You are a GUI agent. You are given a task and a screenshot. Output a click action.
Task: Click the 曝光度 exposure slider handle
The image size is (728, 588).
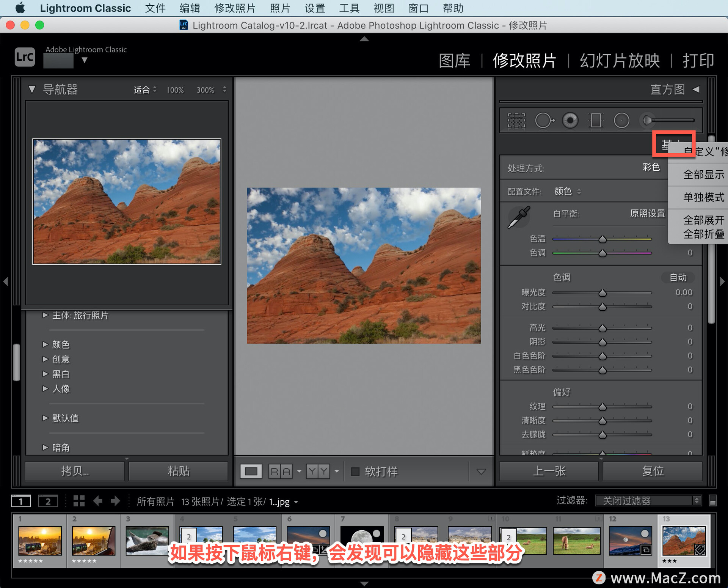click(x=602, y=293)
